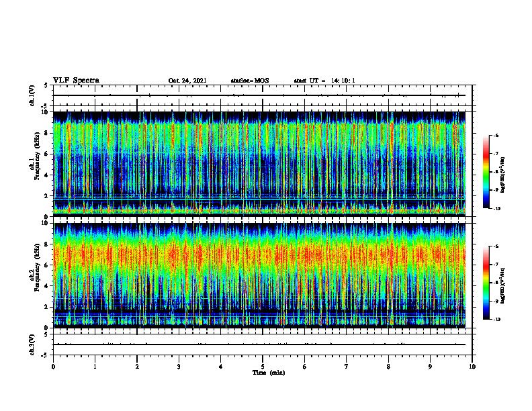Click the "station=MOS" header label
Screen dimensions: 532x411
coord(250,81)
